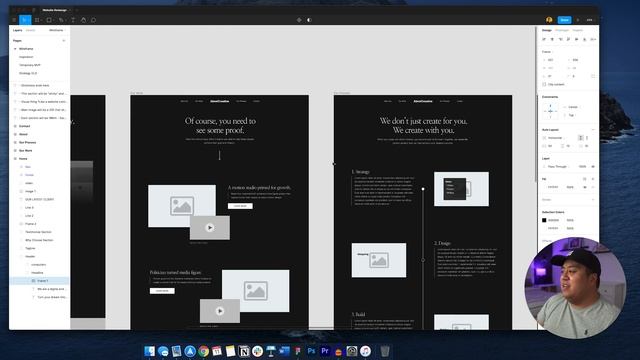This screenshot has height=360, width=640.
Task: Select the Move tool in toolbar
Action: tap(25, 20)
